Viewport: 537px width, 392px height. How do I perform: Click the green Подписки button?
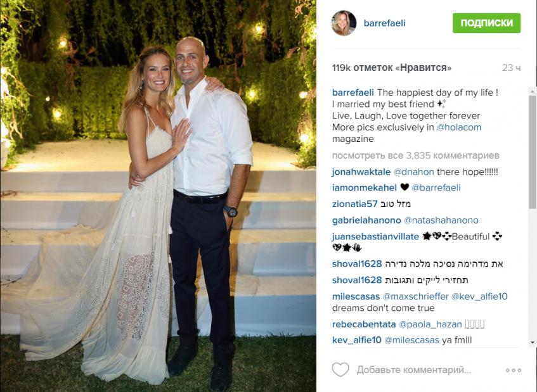tap(486, 23)
